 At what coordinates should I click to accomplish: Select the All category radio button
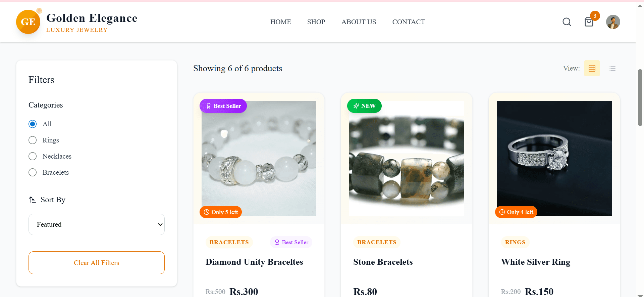[x=33, y=124]
